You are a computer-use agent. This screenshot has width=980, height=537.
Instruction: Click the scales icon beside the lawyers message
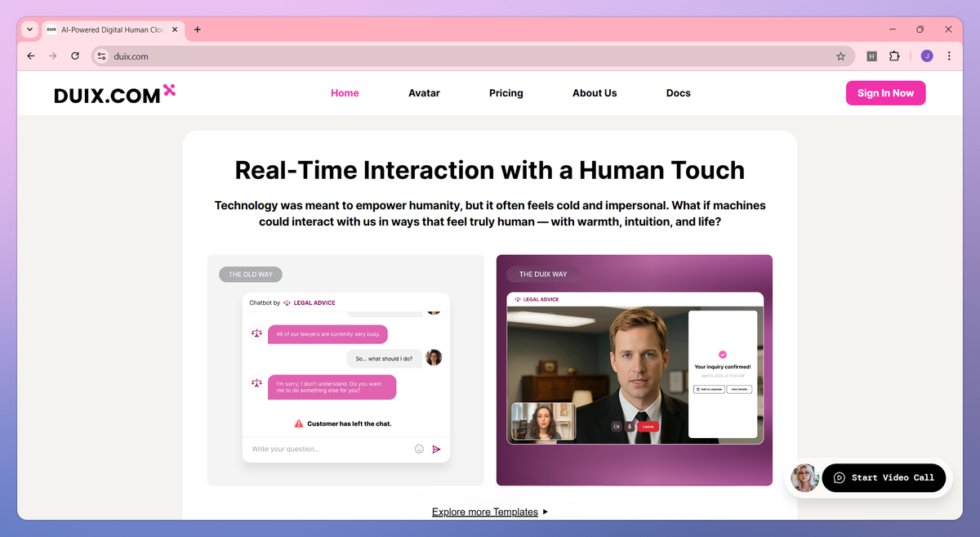tap(257, 333)
